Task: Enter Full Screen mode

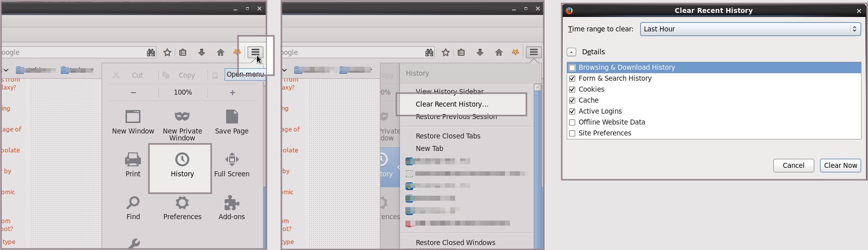Action: [x=232, y=159]
